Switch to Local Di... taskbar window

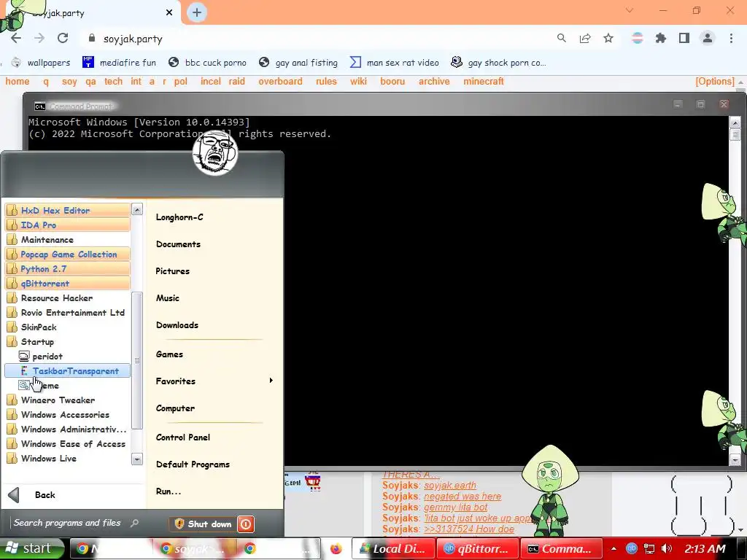[393, 548]
